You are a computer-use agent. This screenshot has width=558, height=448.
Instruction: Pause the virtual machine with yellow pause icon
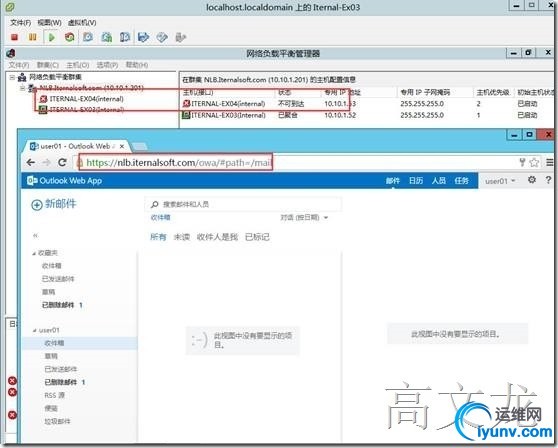32,37
